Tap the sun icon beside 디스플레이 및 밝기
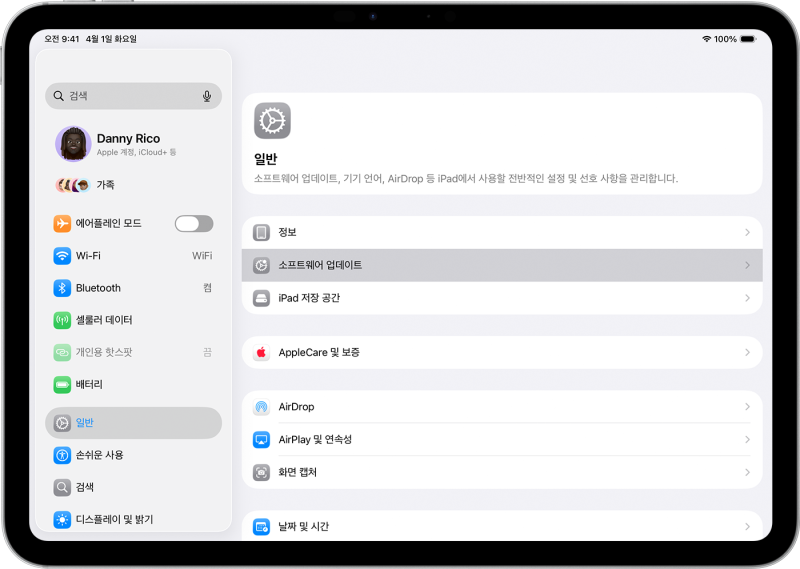This screenshot has height=569, width=800. tap(62, 519)
